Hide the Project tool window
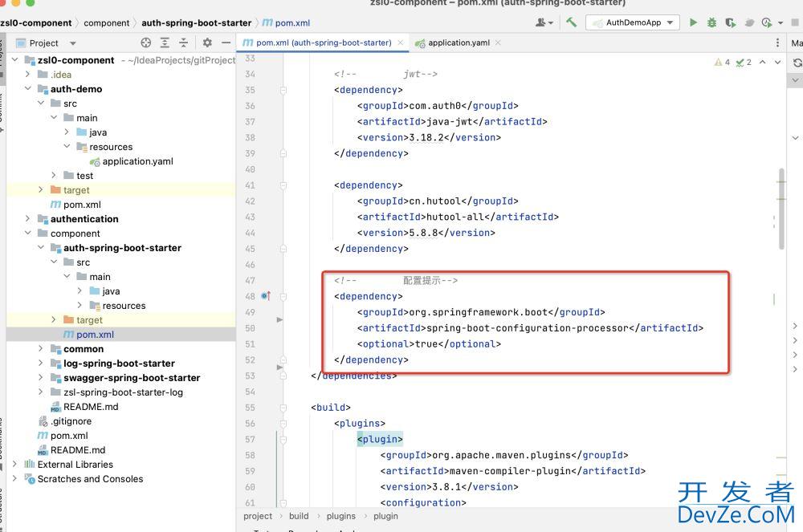The width and height of the screenshot is (803, 532). 226,43
